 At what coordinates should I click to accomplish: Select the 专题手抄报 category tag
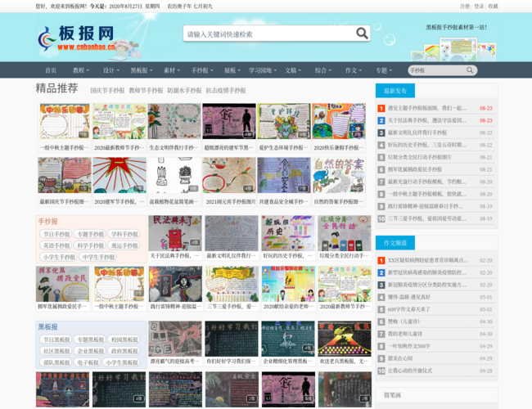(x=90, y=234)
